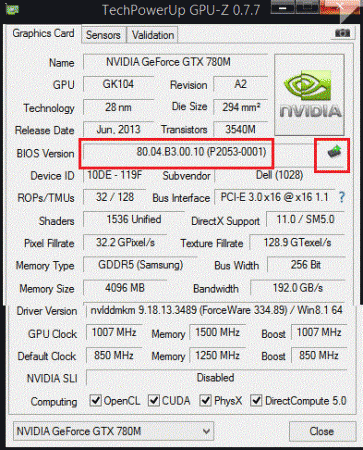The image size is (363, 450).
Task: Click NVIDIA SLI value Disabled
Action: point(216,378)
